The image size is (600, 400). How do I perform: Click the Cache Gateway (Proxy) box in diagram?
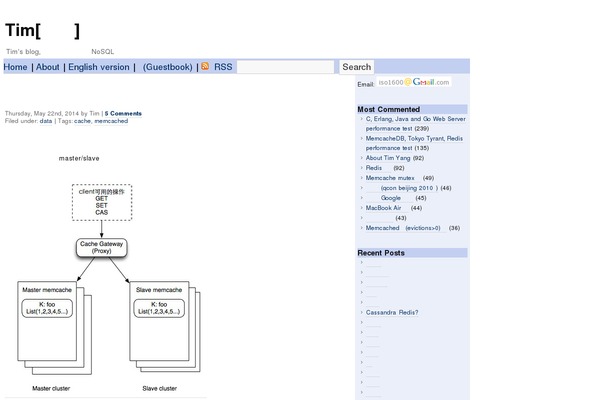pyautogui.click(x=101, y=247)
